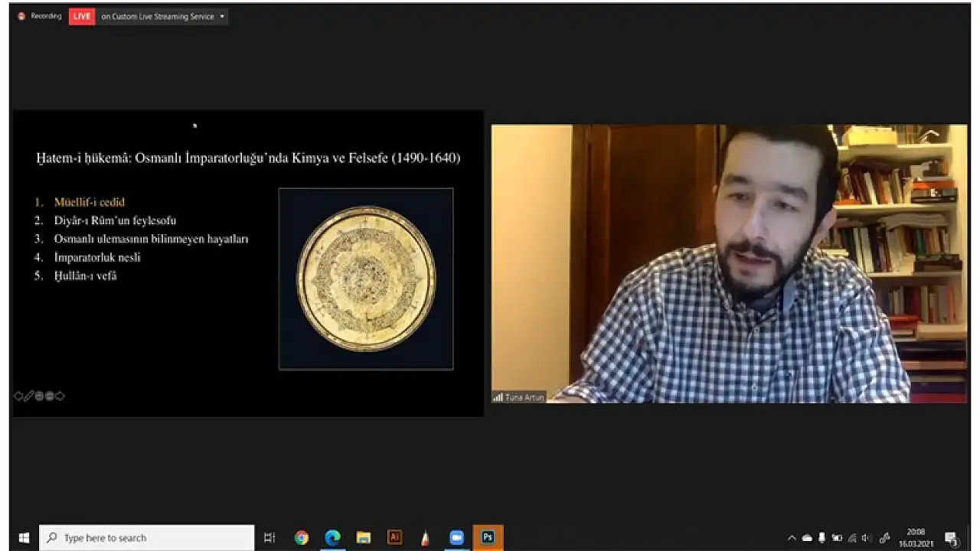Switch to Adobe Illustrator in taskbar

click(395, 537)
